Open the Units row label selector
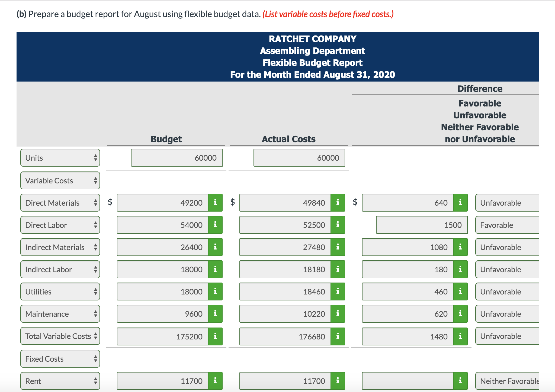The image size is (555, 392). click(60, 157)
